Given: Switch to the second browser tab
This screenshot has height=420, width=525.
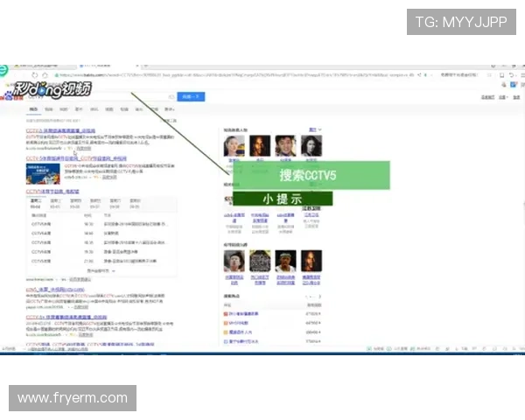Looking at the screenshot, I should (x=96, y=66).
